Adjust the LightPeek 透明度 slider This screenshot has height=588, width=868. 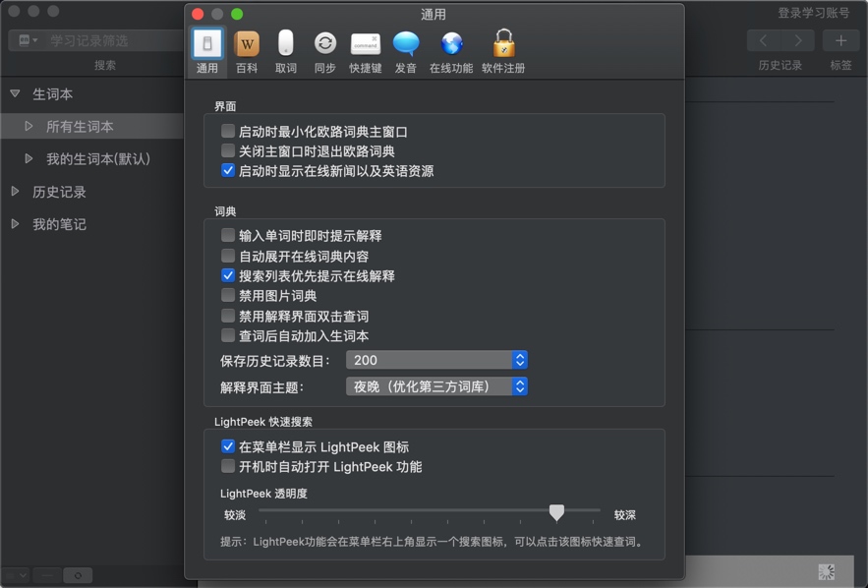coord(556,512)
